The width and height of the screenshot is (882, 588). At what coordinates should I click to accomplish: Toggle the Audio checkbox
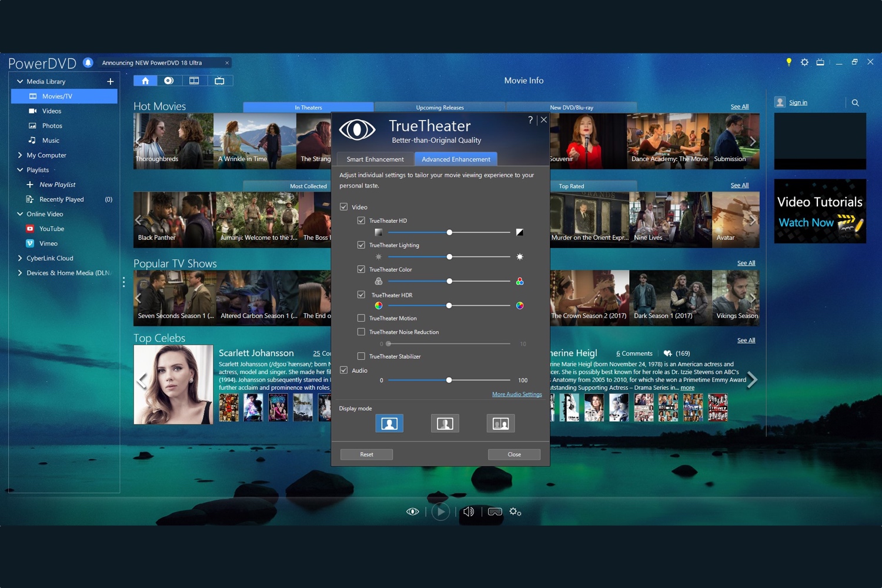tap(344, 370)
